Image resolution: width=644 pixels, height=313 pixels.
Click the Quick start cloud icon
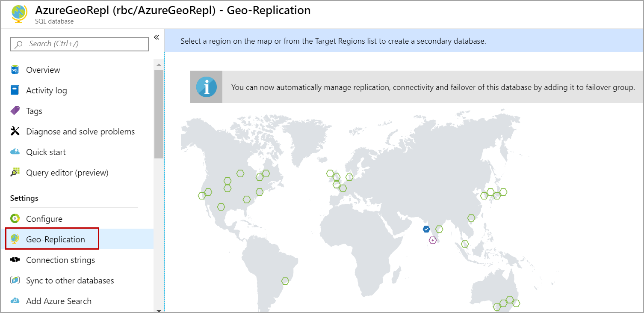[15, 152]
